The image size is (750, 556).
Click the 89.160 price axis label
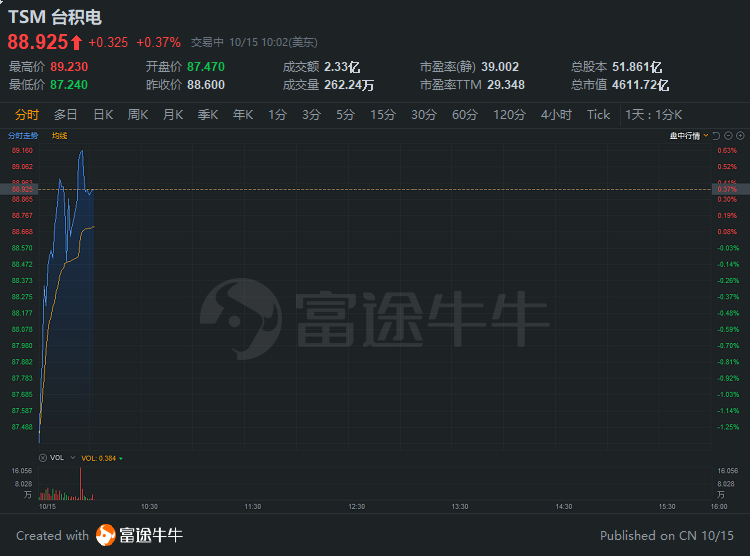pos(22,150)
